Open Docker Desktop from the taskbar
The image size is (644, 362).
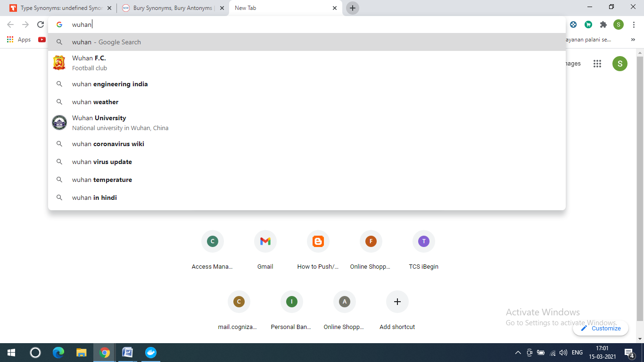click(x=151, y=353)
